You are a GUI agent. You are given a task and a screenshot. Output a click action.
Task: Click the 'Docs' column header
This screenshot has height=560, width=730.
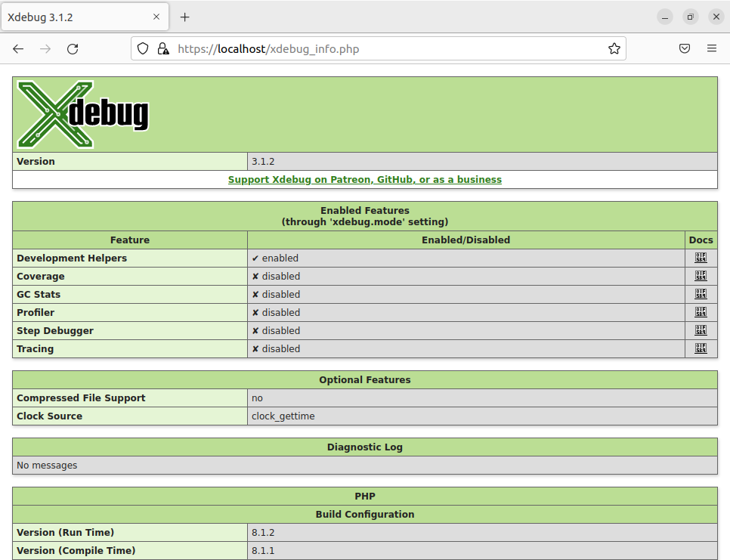coord(701,240)
